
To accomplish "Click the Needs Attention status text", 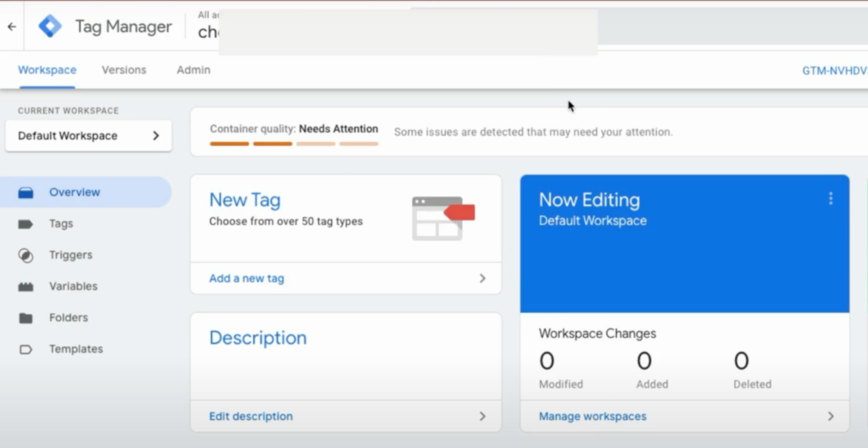I will click(x=338, y=129).
